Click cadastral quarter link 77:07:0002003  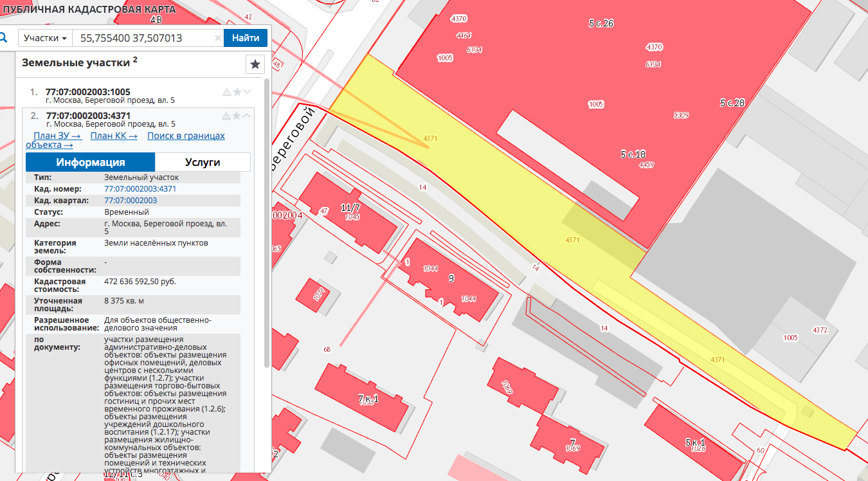[x=131, y=201]
